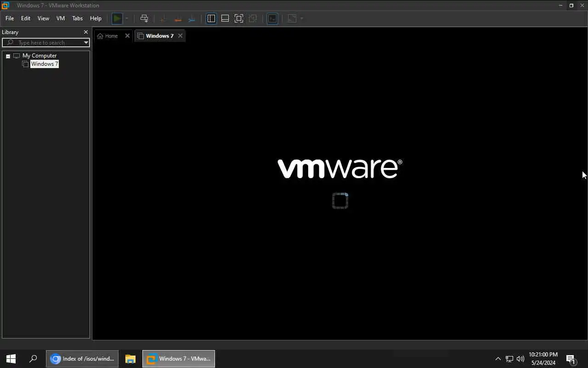Click the volume speaker tray icon

pyautogui.click(x=520, y=359)
